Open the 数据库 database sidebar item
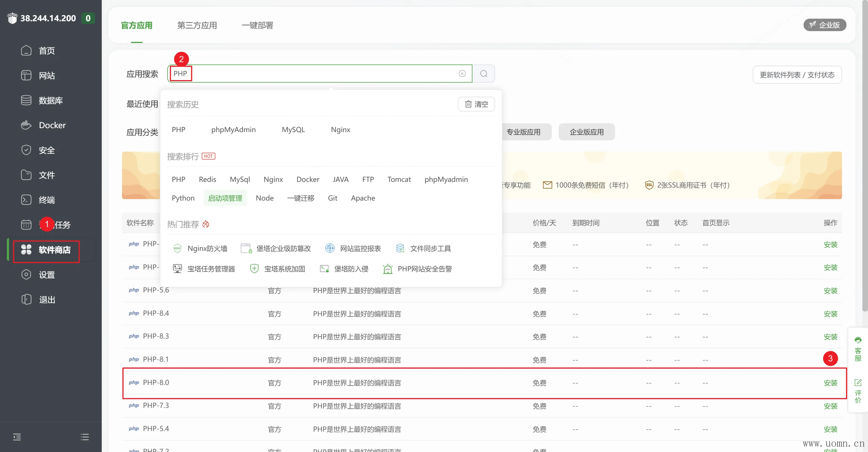Image resolution: width=868 pixels, height=452 pixels. 50,100
